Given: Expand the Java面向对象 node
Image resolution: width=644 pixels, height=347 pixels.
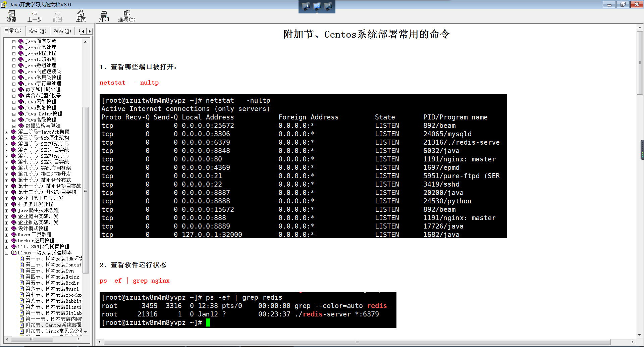Looking at the screenshot, I should click(14, 42).
